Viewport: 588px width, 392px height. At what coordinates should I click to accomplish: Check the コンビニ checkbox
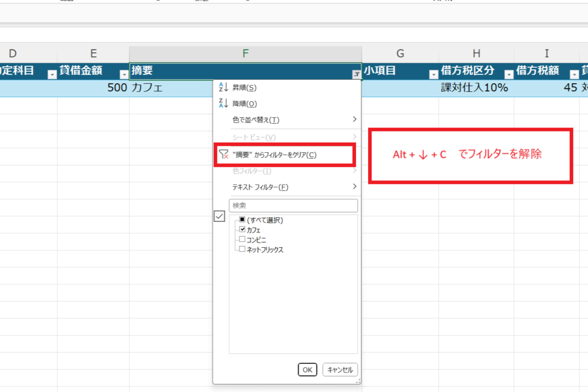pos(242,239)
